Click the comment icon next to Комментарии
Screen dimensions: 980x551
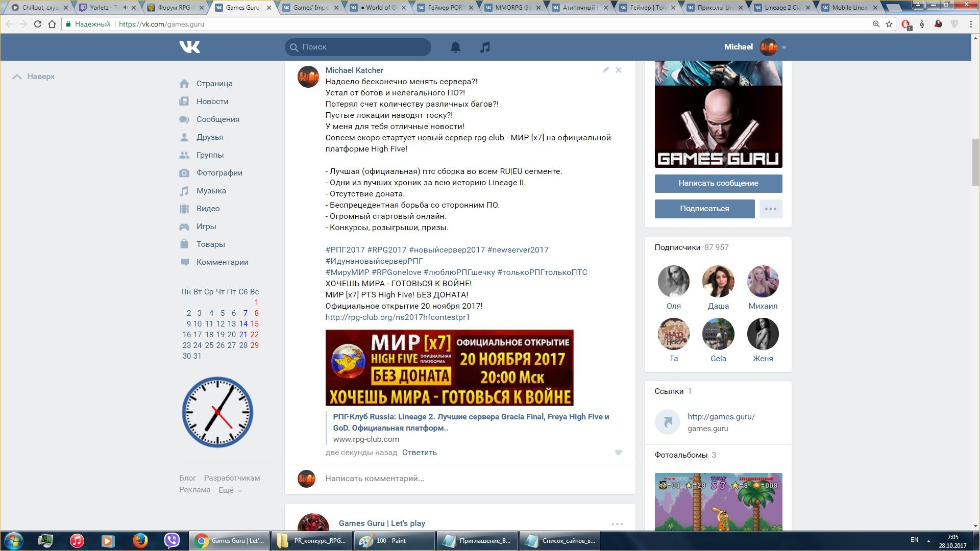tap(184, 262)
